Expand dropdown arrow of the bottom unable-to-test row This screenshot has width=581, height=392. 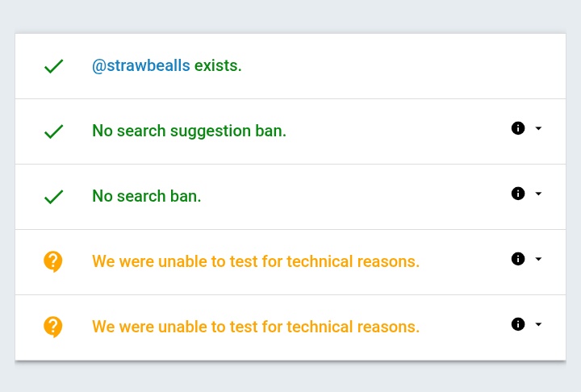pyautogui.click(x=538, y=324)
